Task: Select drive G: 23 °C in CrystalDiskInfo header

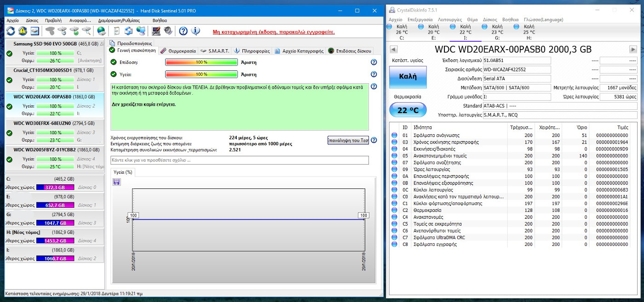Action: click(497, 32)
